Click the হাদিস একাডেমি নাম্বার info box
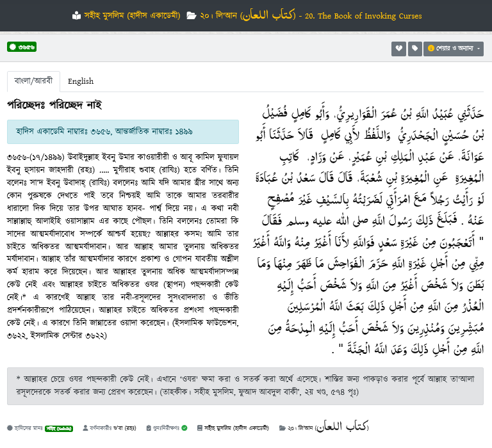The width and height of the screenshot is (492, 448). tap(122, 132)
